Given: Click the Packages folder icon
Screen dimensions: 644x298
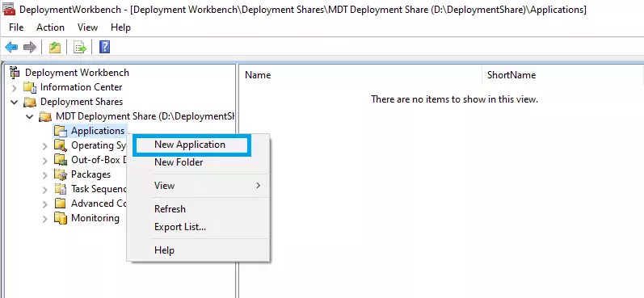Looking at the screenshot, I should tap(61, 174).
